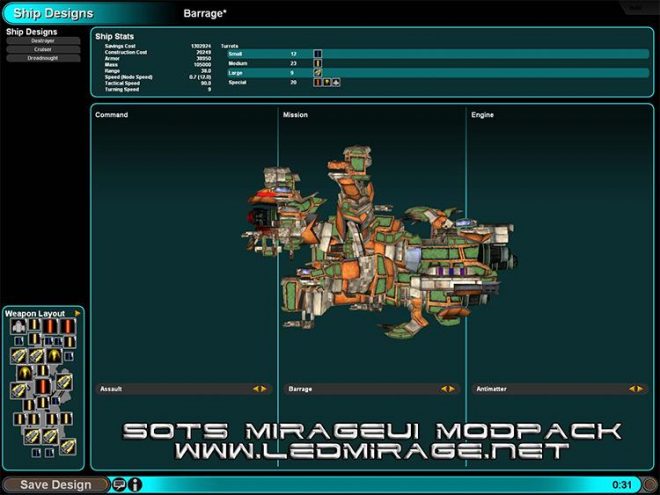
Task: Select the Small turret weapon icon
Action: click(x=318, y=53)
